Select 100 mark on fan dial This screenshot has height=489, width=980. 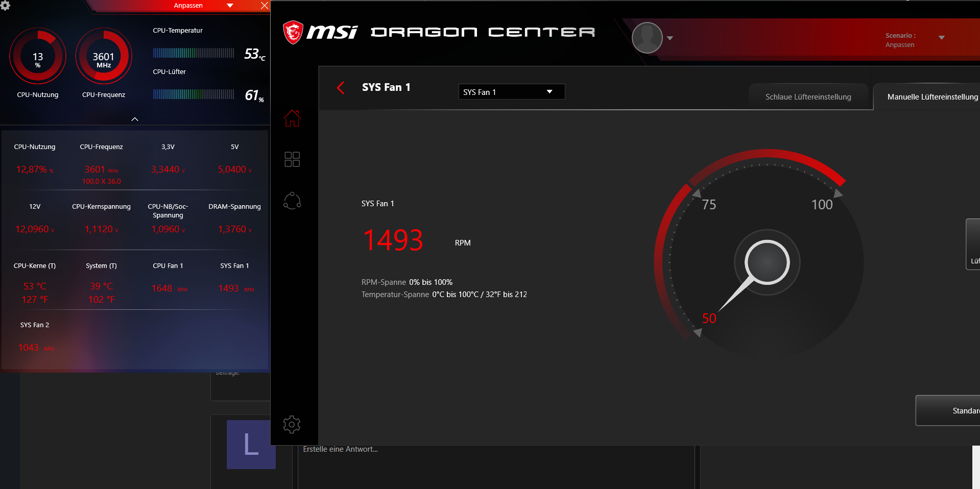click(822, 205)
